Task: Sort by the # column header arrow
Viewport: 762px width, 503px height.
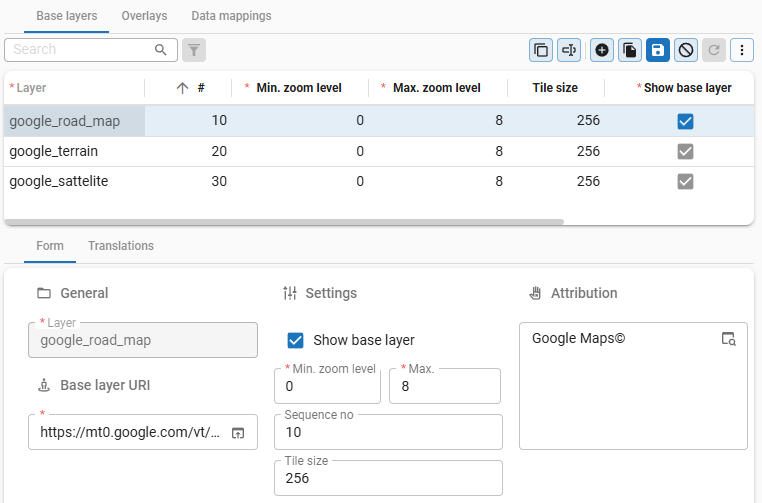Action: [182, 88]
